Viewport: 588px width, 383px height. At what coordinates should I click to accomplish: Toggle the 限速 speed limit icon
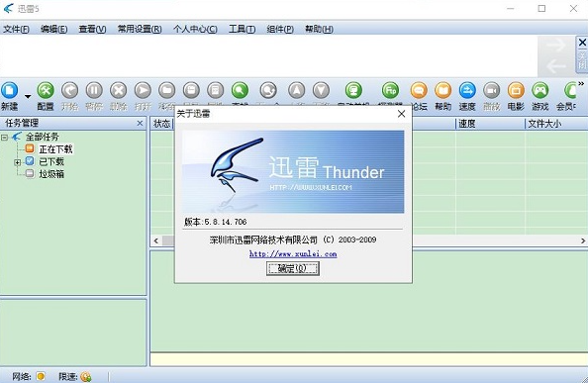(x=86, y=376)
